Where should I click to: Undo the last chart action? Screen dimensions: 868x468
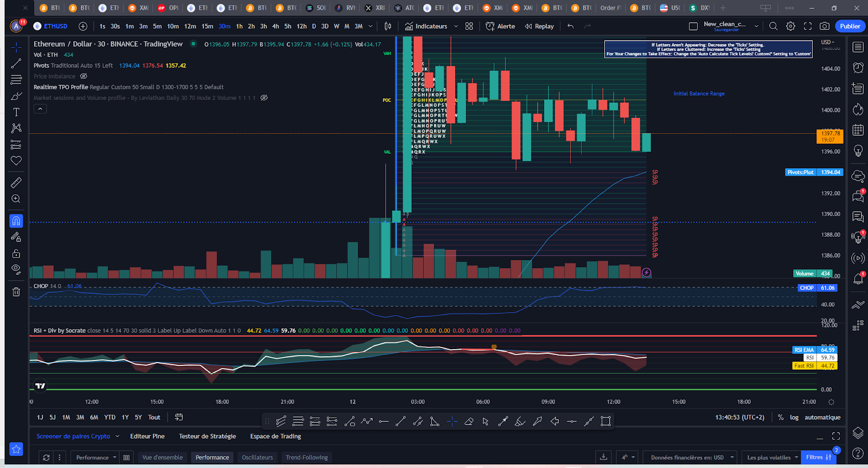(x=570, y=26)
